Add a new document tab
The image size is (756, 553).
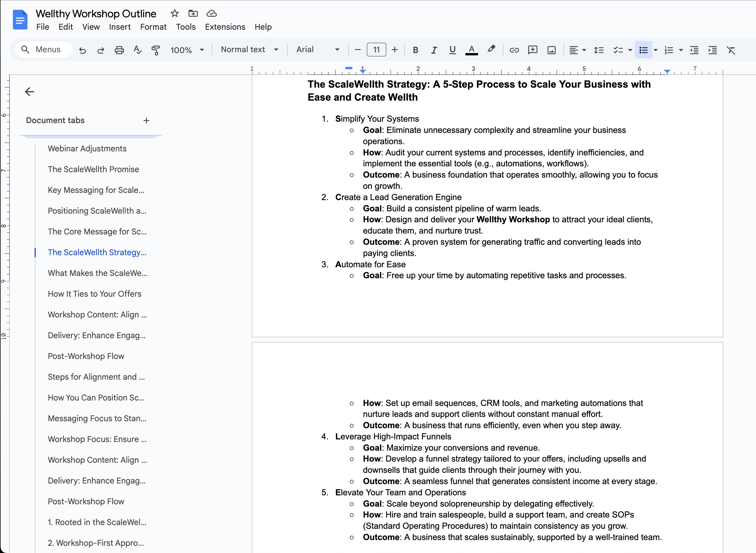pos(146,121)
